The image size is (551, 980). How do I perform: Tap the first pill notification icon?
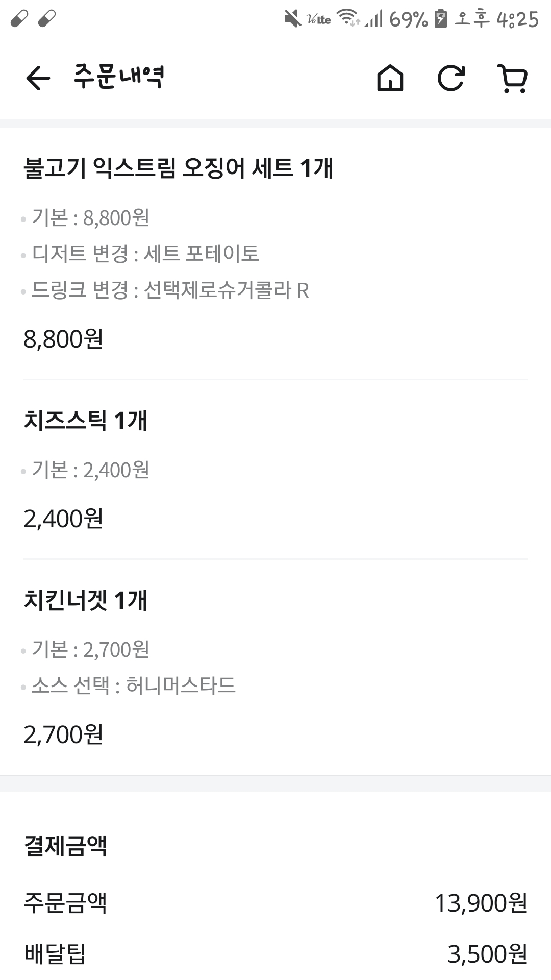pyautogui.click(x=19, y=19)
